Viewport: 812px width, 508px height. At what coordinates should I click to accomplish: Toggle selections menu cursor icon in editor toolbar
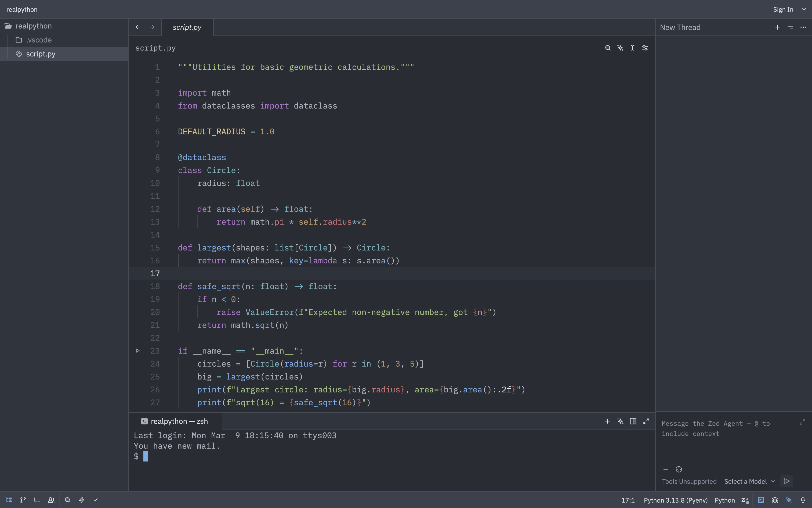tap(632, 48)
